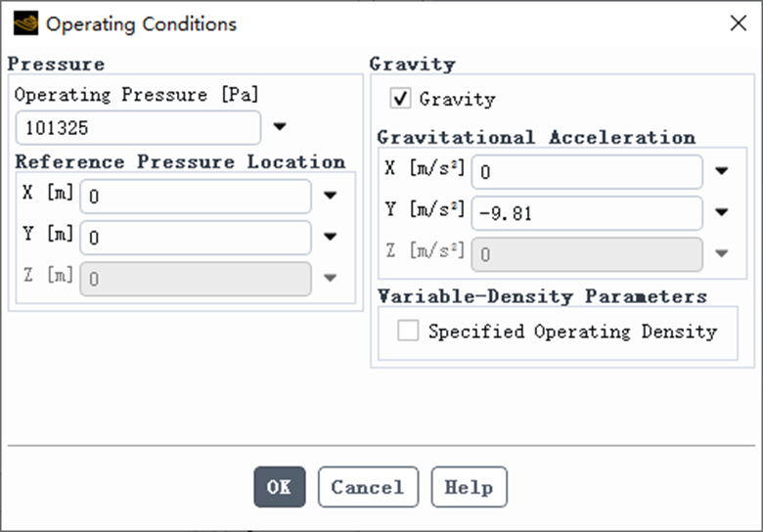Select the gravity Y field showing -9.81
This screenshot has height=532, width=763.
(587, 213)
